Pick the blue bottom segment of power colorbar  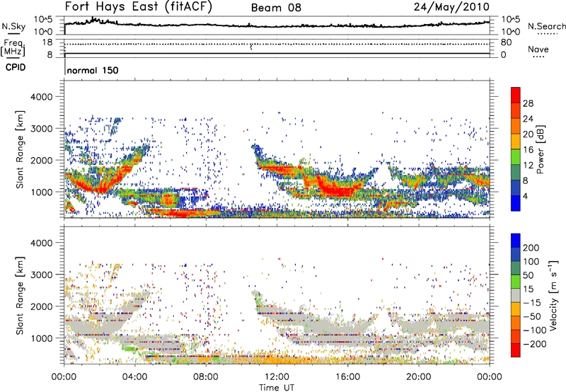(516, 203)
